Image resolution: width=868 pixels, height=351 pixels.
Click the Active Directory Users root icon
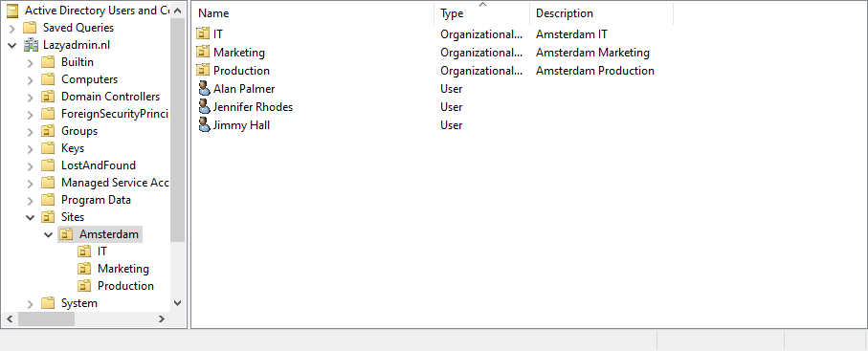[12, 10]
